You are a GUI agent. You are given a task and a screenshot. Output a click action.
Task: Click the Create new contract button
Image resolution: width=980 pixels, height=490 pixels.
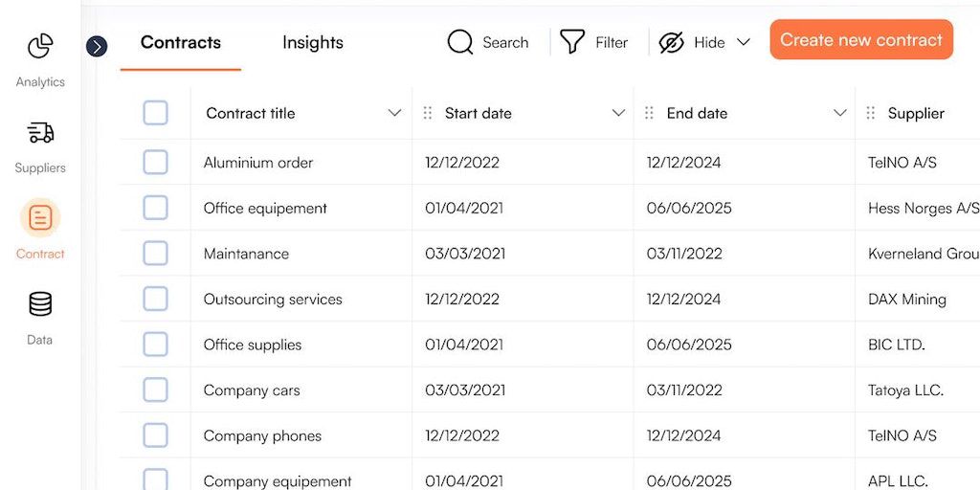(861, 40)
